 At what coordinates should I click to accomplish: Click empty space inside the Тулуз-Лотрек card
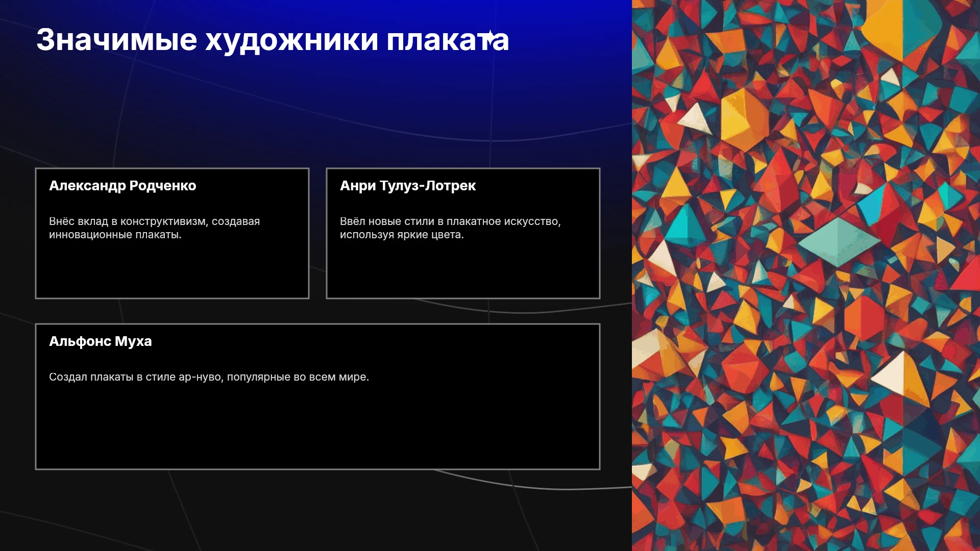(463, 270)
